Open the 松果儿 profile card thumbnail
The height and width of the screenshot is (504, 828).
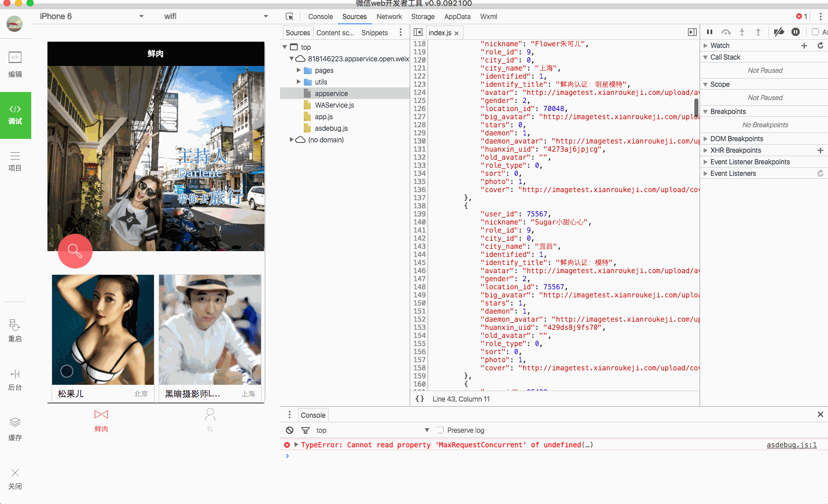pyautogui.click(x=103, y=330)
